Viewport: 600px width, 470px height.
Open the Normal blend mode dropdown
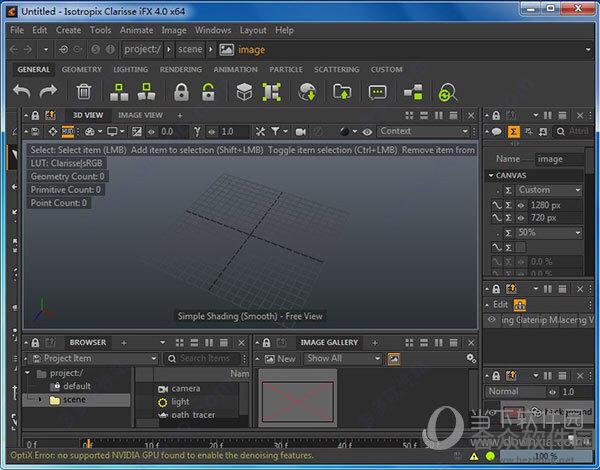click(515, 392)
